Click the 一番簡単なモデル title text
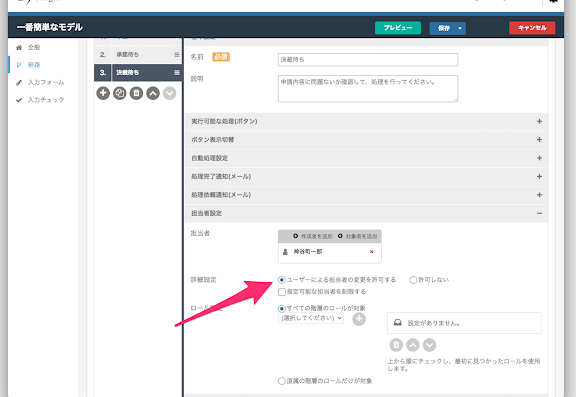 (50, 28)
